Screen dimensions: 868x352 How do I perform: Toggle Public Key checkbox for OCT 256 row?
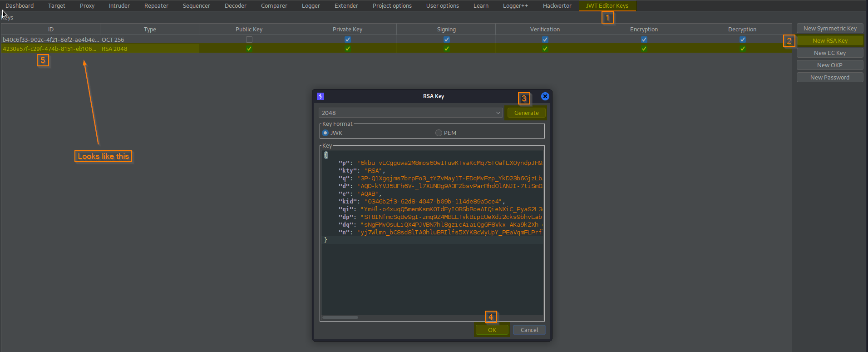point(249,40)
